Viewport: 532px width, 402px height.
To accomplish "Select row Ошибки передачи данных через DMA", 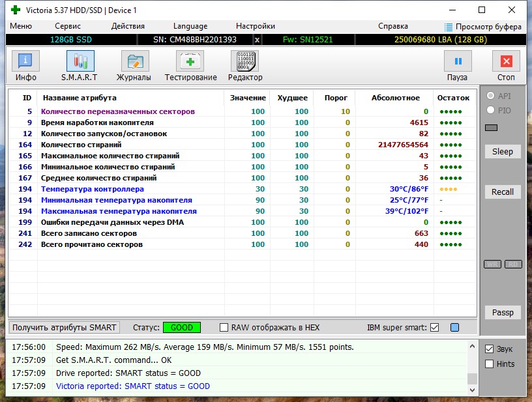I will (243, 222).
